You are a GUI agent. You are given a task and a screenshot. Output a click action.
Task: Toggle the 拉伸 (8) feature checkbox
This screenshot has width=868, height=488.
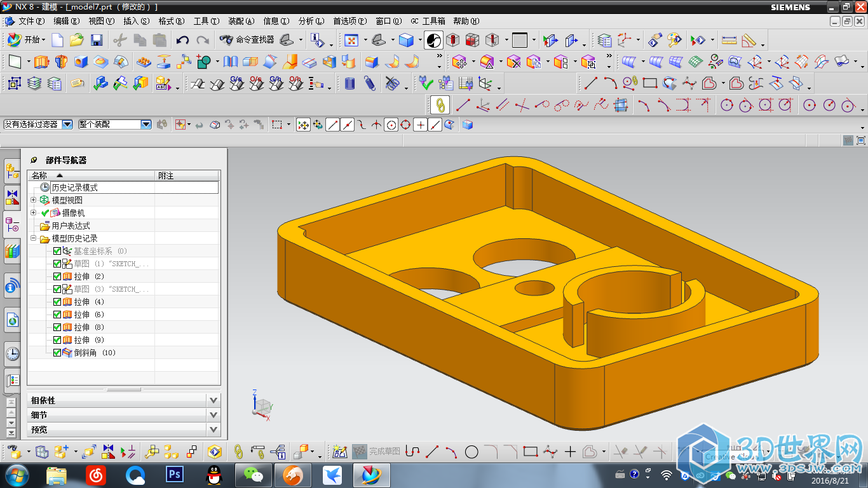click(57, 327)
